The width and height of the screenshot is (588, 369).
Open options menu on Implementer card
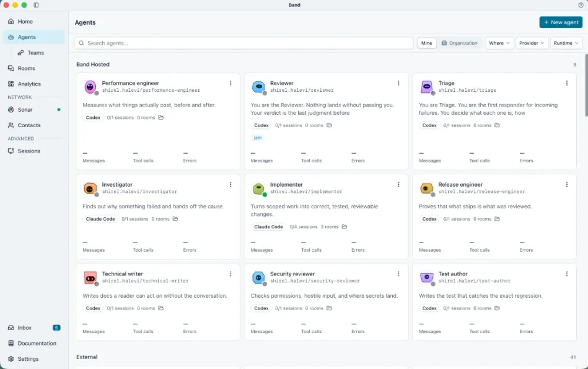(x=399, y=185)
